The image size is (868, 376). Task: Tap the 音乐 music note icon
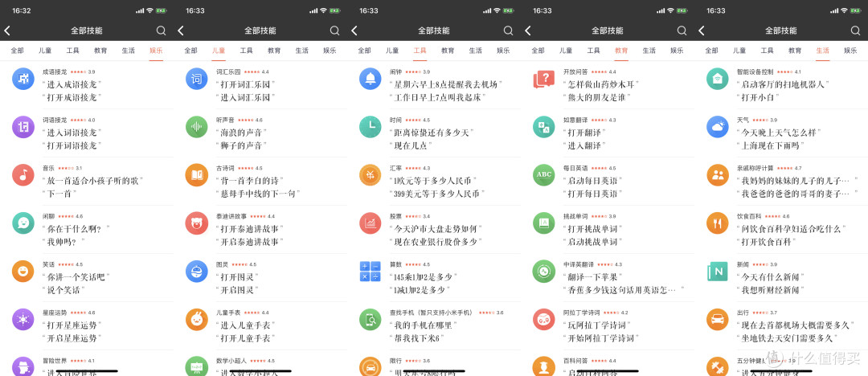click(23, 174)
